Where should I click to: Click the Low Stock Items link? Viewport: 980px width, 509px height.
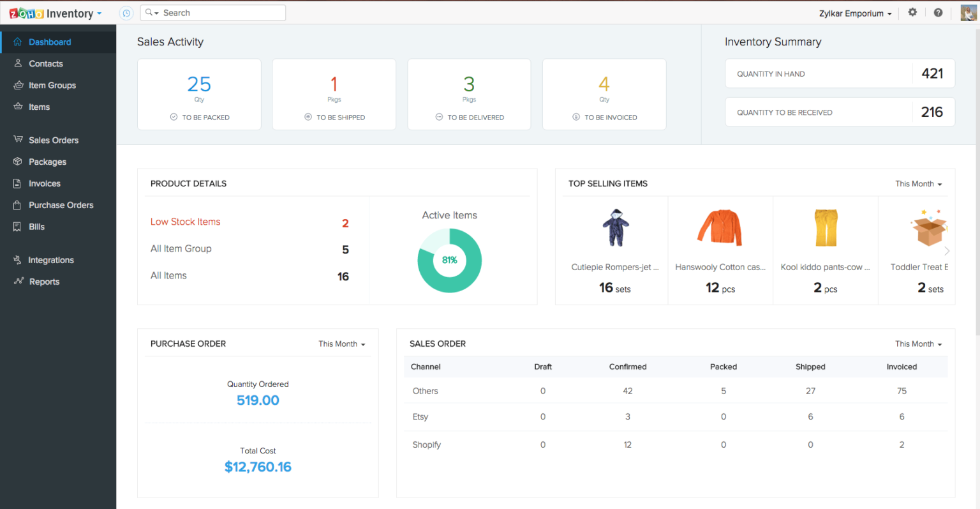(x=185, y=222)
